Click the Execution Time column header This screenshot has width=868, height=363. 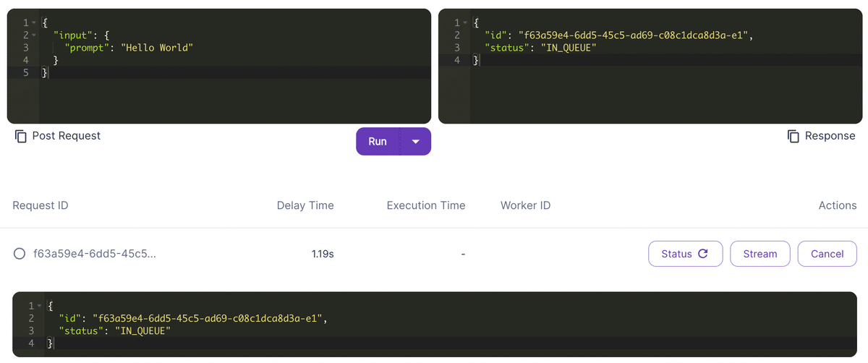[x=426, y=205]
